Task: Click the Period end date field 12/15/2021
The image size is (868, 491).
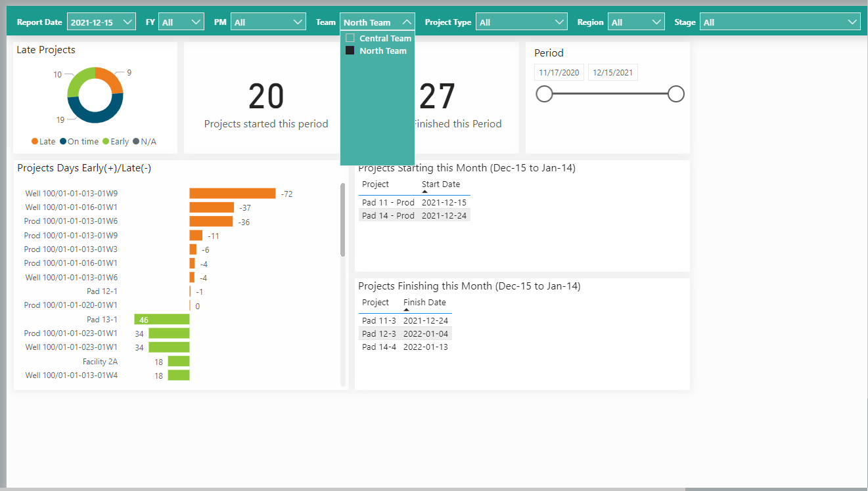Action: (612, 72)
